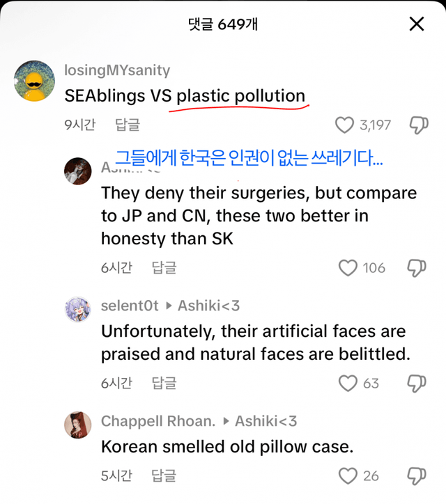Like the losingMYsanity comment
The image size is (446, 504).
coord(344,125)
